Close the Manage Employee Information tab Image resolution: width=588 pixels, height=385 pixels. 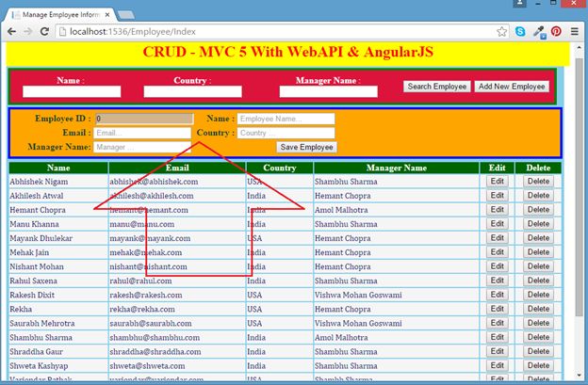(107, 15)
